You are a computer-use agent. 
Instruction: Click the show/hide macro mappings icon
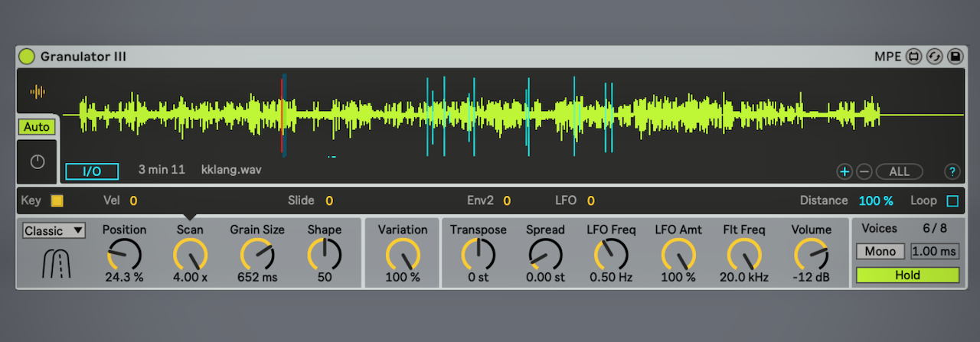pyautogui.click(x=913, y=57)
